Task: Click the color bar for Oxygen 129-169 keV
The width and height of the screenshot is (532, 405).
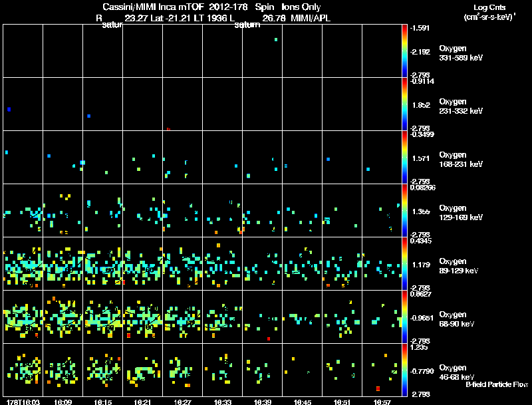Action: (404, 211)
